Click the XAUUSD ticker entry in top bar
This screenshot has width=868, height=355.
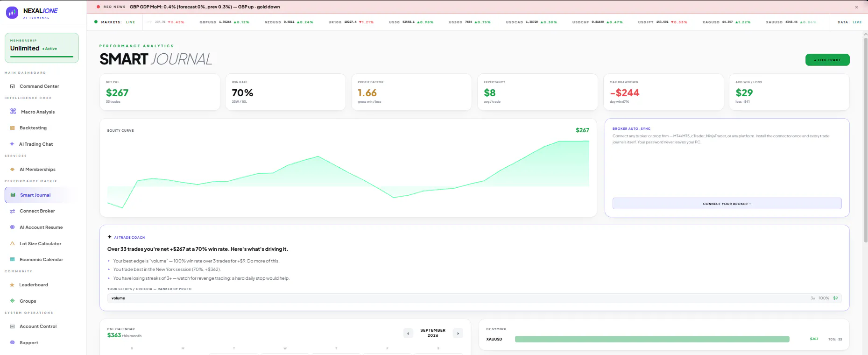point(791,22)
